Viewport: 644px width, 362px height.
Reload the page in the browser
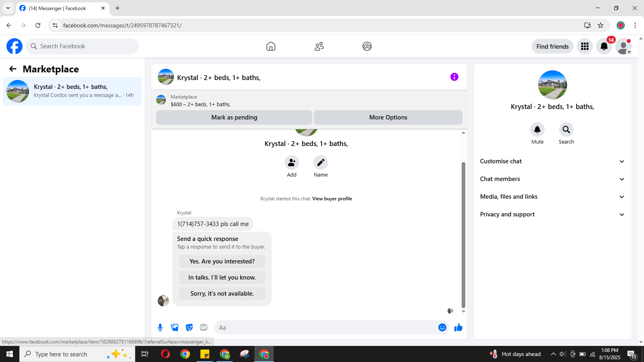pyautogui.click(x=38, y=25)
